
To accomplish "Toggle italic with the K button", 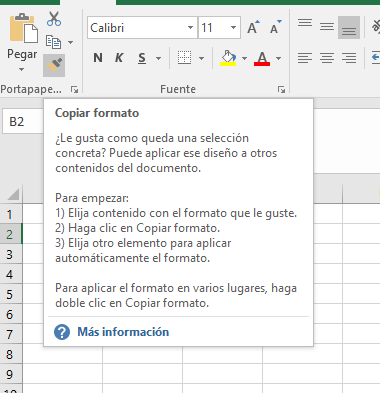I will click(119, 58).
